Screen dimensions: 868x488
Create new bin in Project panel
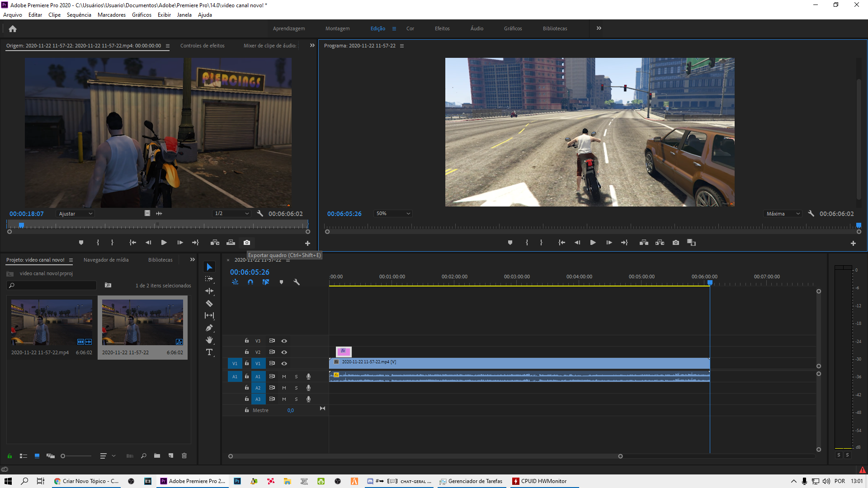tap(157, 455)
